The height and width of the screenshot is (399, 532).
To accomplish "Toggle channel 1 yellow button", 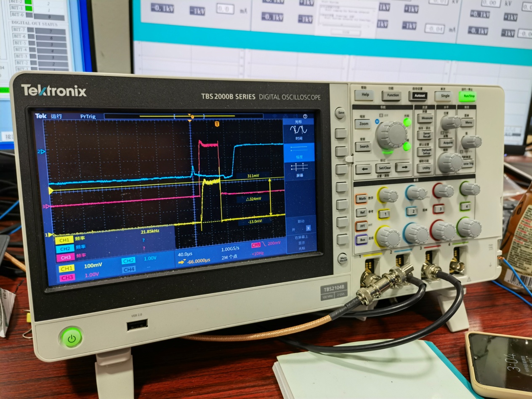I will click(383, 214).
